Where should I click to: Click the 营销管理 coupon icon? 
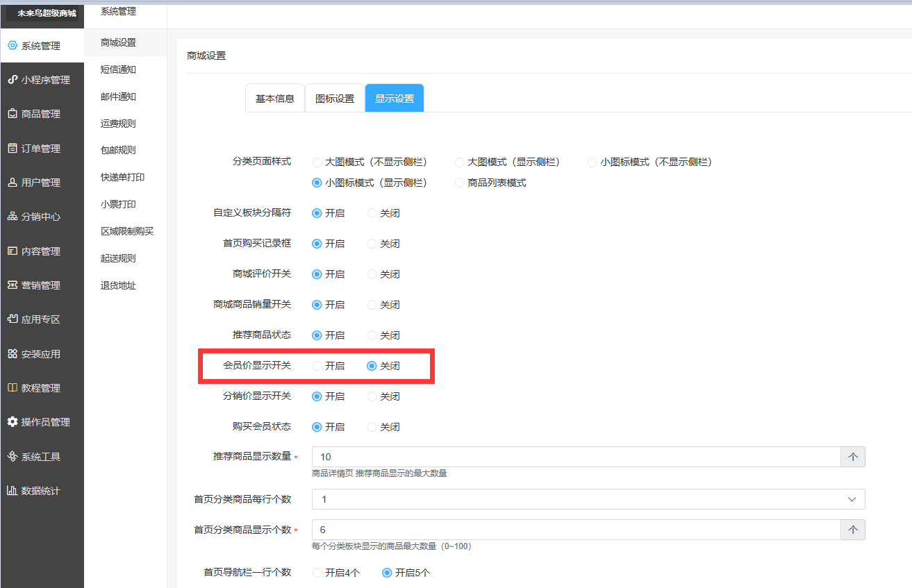coord(12,285)
